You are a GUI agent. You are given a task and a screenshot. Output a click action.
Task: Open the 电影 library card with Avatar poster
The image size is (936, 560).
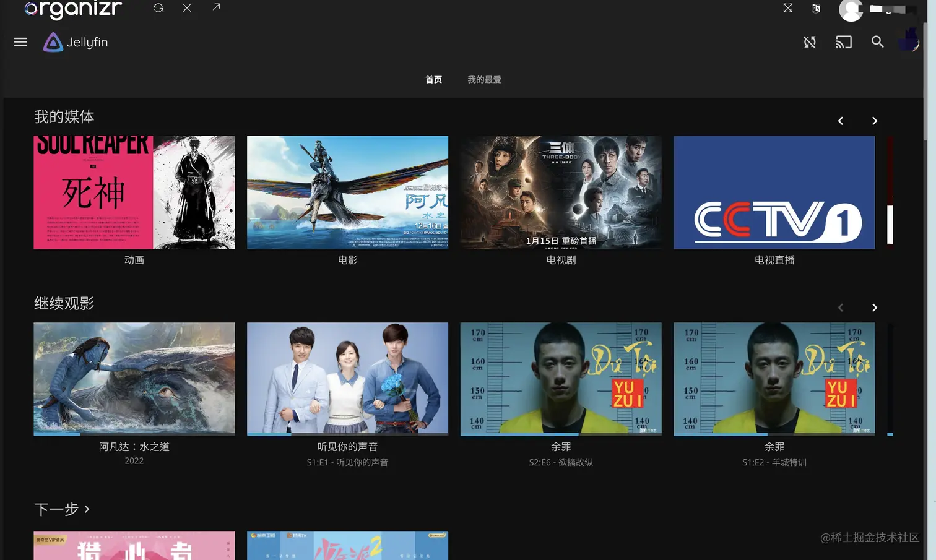point(347,192)
